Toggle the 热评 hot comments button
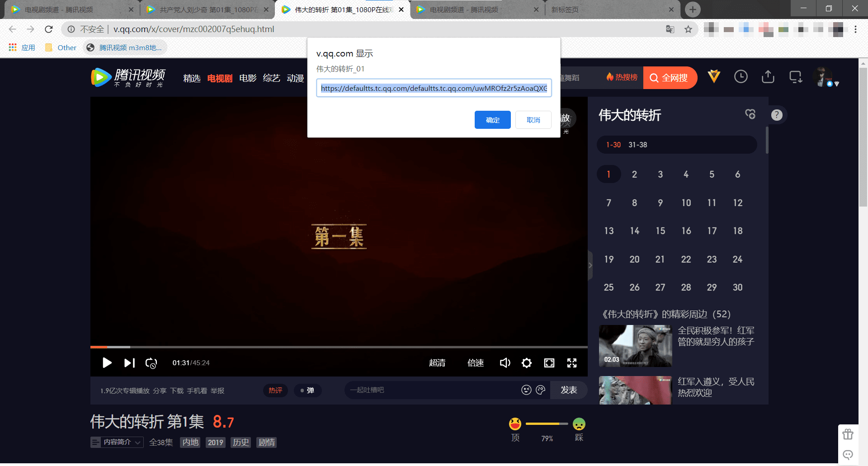This screenshot has height=466, width=868. [x=275, y=391]
